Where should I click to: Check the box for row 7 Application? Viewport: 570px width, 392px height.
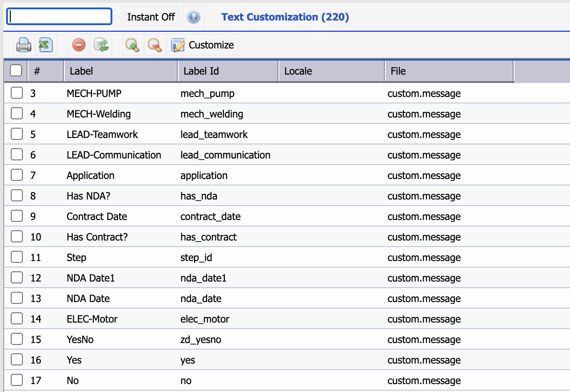pos(17,175)
